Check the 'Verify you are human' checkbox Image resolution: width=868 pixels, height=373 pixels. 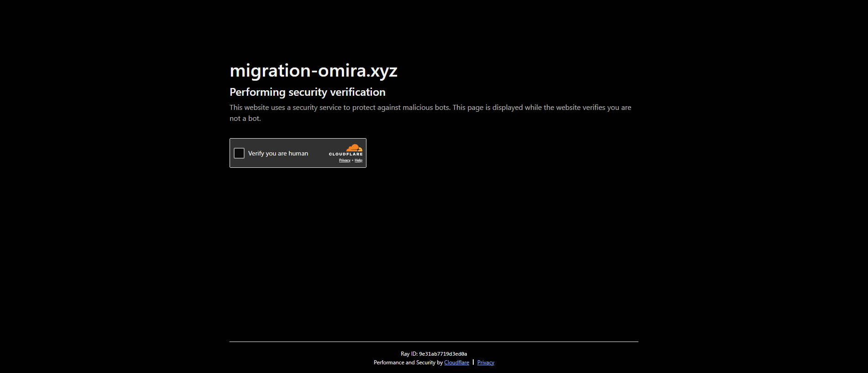239,153
